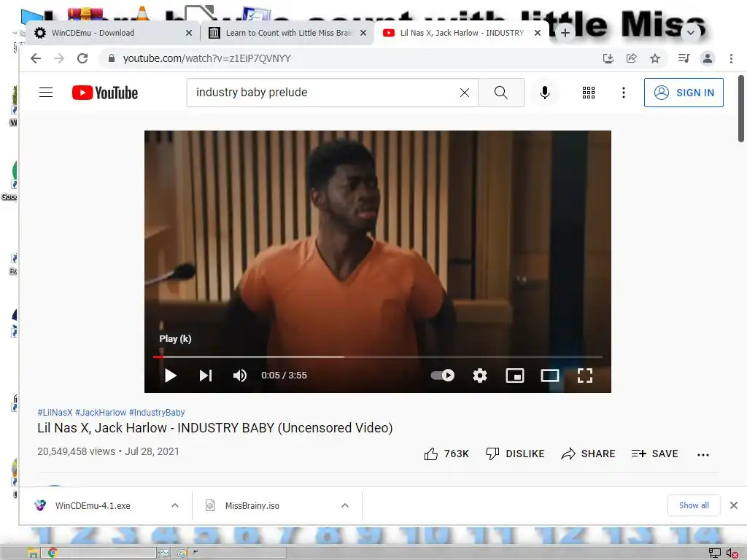Click the network icon in system tray

715,553
